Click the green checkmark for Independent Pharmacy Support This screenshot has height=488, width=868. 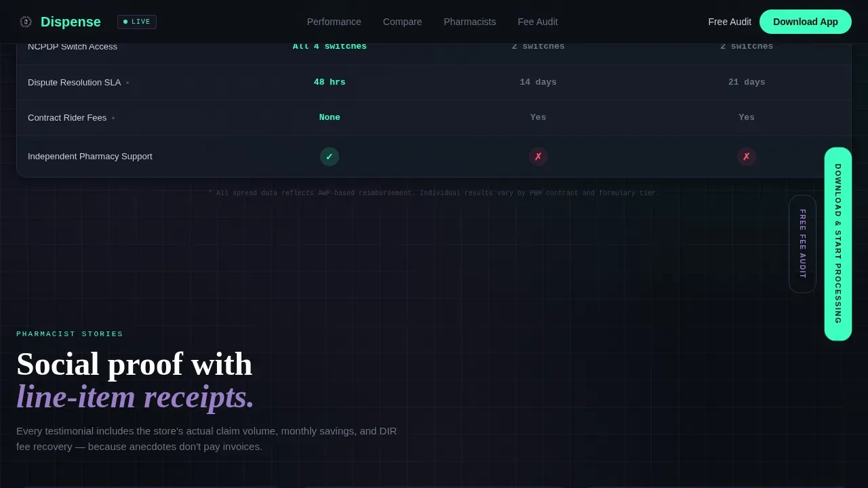(x=330, y=157)
